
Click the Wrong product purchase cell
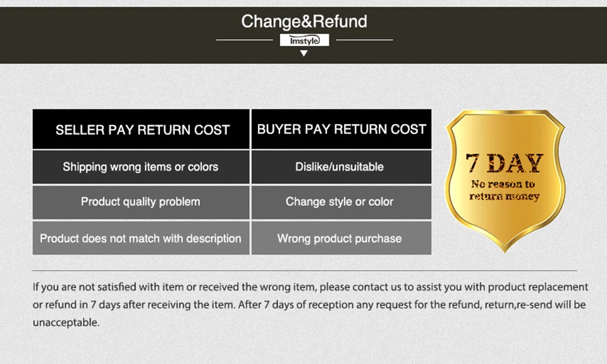coord(341,238)
